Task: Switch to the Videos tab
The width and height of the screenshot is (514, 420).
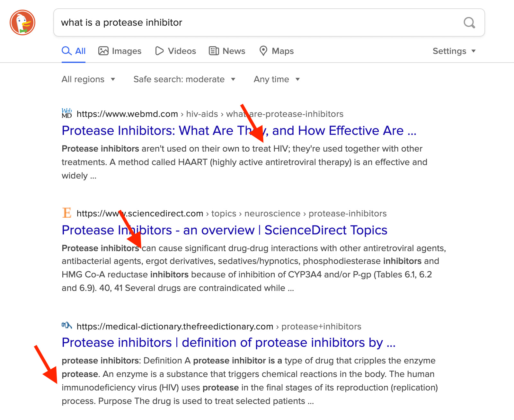Action: [175, 51]
